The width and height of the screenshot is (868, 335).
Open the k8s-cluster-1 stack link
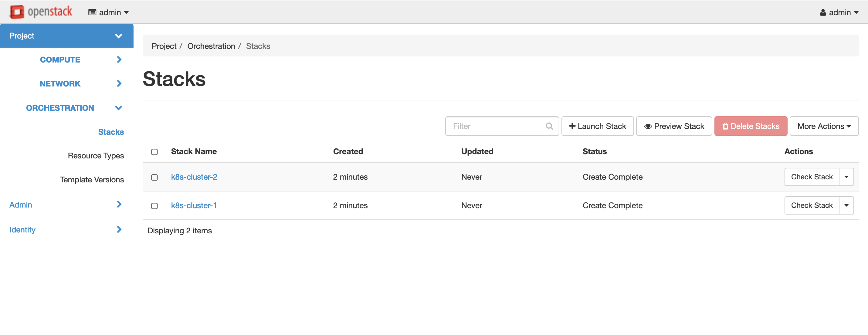[x=193, y=205]
